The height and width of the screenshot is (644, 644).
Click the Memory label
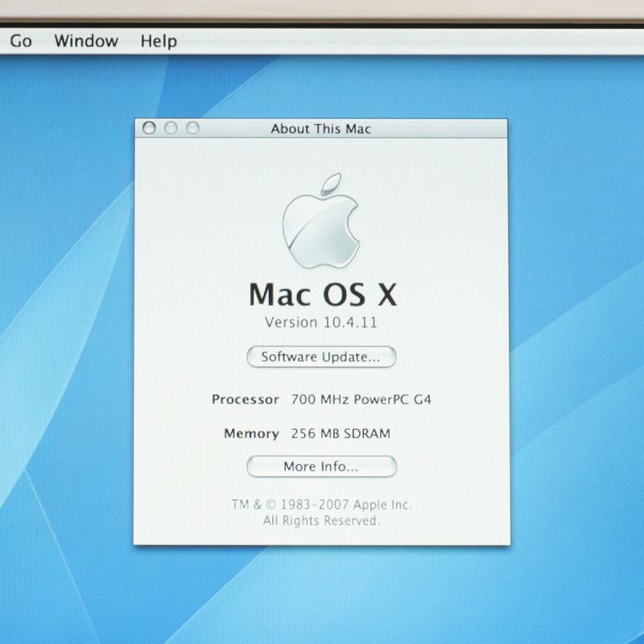251,434
